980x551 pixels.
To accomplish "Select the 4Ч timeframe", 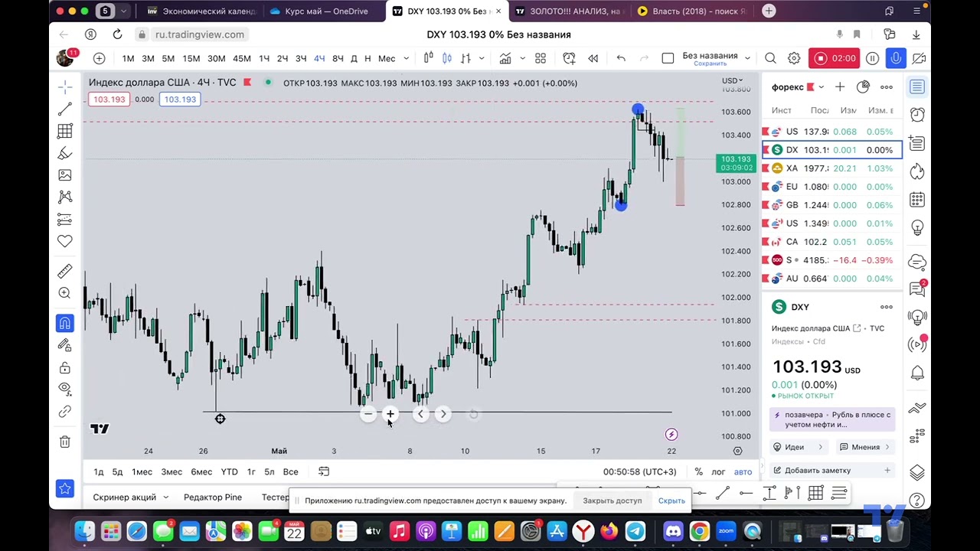I will coord(319,59).
